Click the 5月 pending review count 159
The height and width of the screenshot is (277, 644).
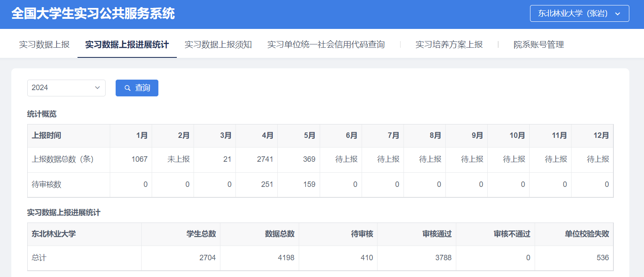309,184
